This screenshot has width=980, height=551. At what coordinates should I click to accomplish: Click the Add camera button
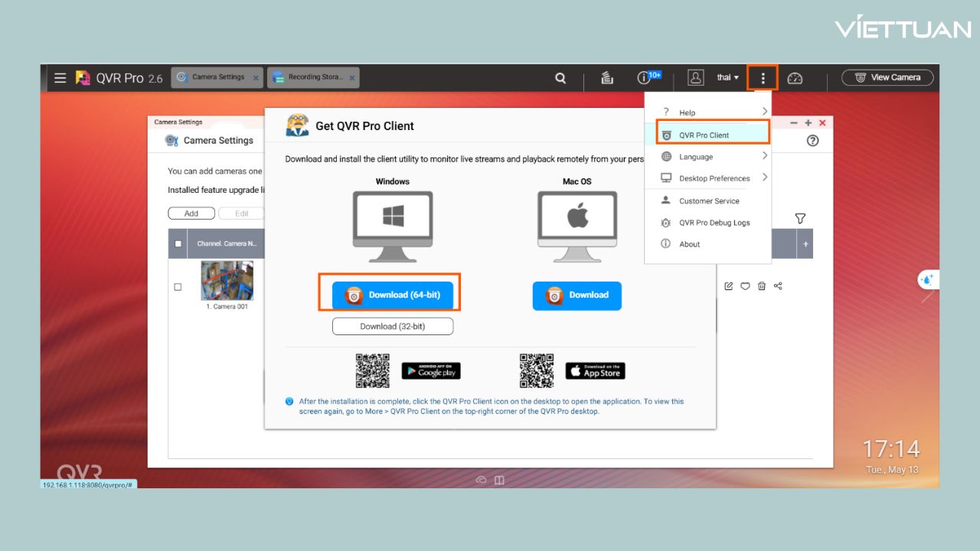(191, 214)
